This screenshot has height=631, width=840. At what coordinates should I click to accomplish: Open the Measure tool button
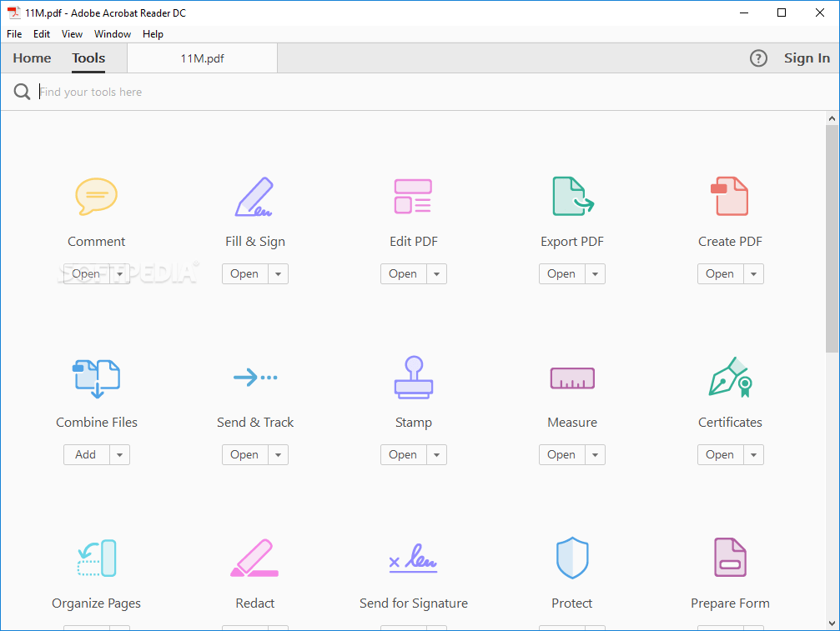[x=562, y=455]
